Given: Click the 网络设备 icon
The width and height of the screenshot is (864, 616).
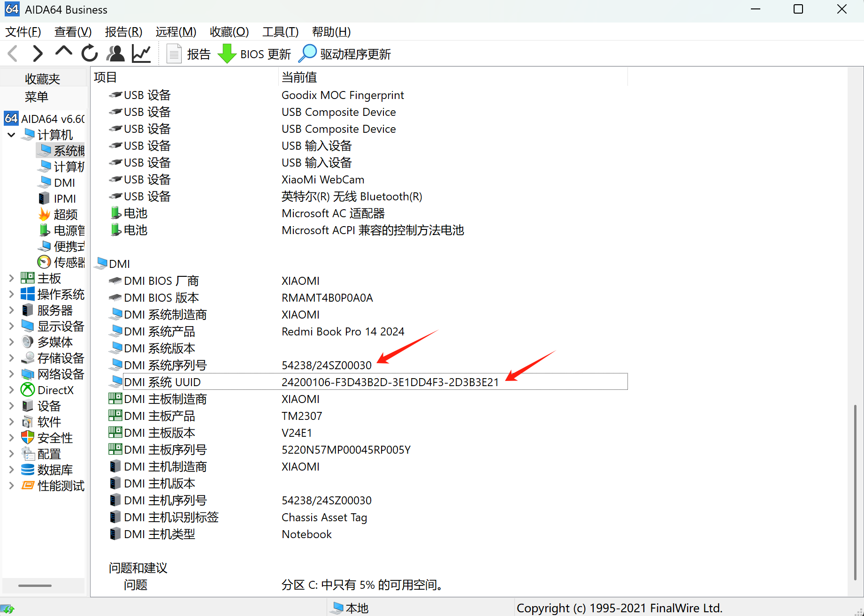Looking at the screenshot, I should [x=28, y=374].
